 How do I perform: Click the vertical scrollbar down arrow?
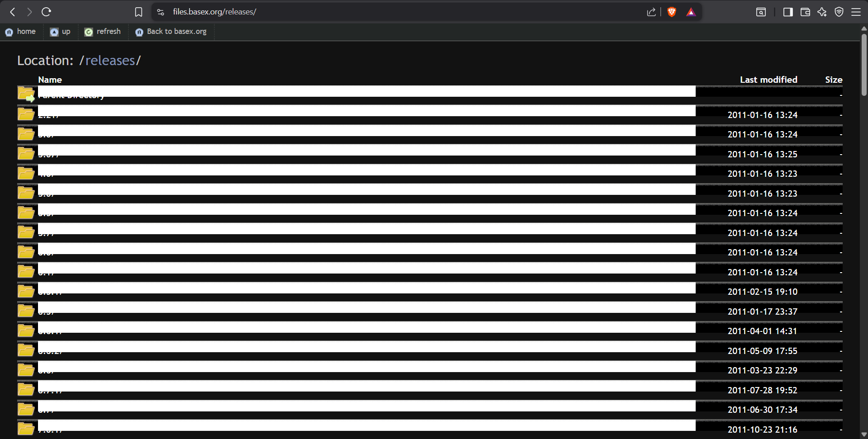(x=864, y=434)
